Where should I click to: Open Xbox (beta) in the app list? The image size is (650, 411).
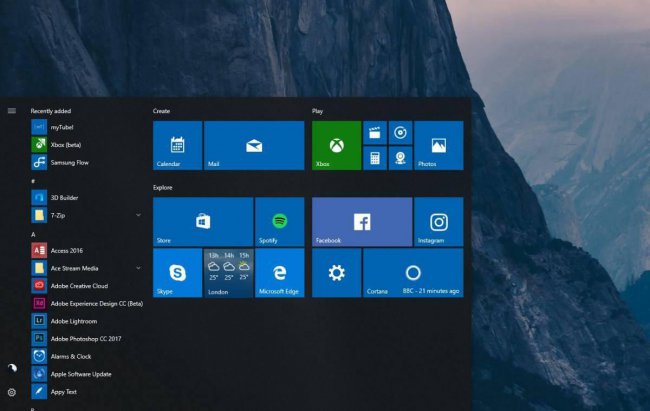[x=87, y=145]
